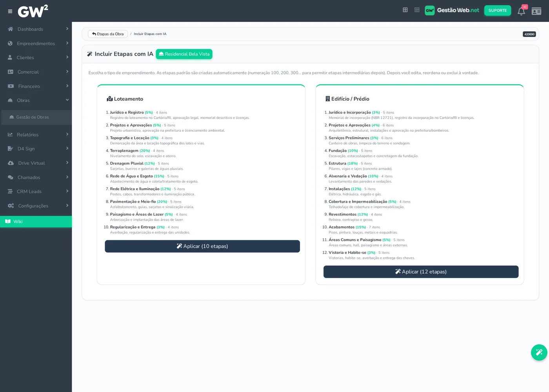This screenshot has height=392, width=549.
Task: Open the hamburger menu icon
Action: pos(10,11)
